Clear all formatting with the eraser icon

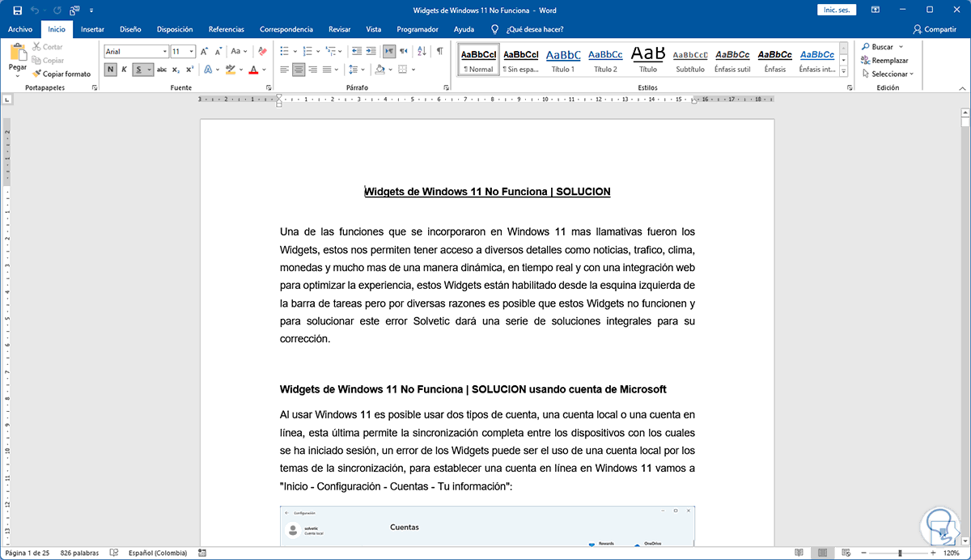click(262, 52)
